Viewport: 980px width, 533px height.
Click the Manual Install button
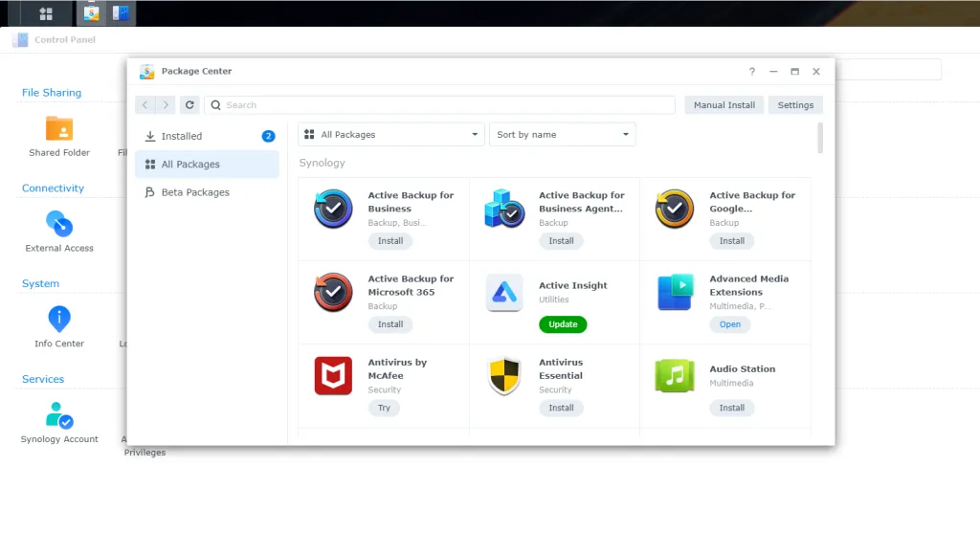724,105
